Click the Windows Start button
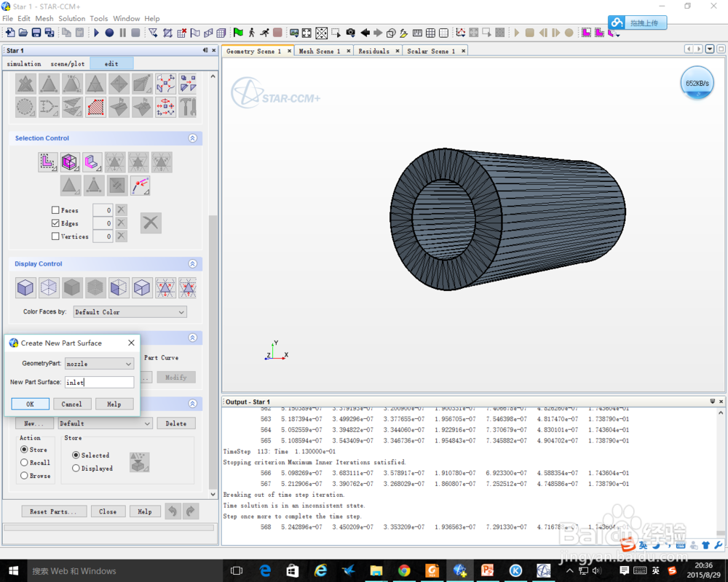Image resolution: width=728 pixels, height=582 pixels. click(x=13, y=571)
